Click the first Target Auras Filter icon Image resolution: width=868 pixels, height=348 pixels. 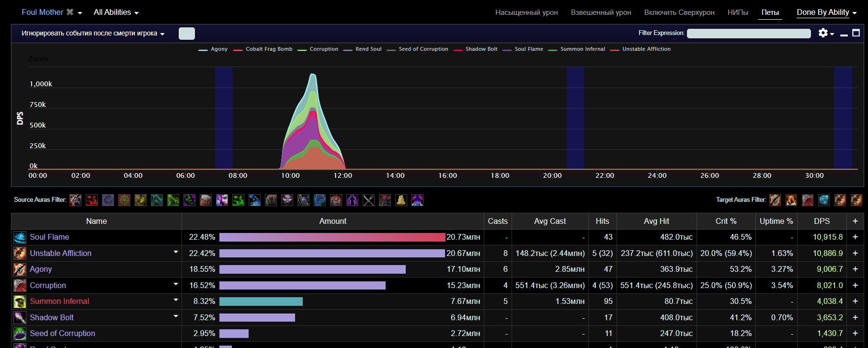pos(775,200)
